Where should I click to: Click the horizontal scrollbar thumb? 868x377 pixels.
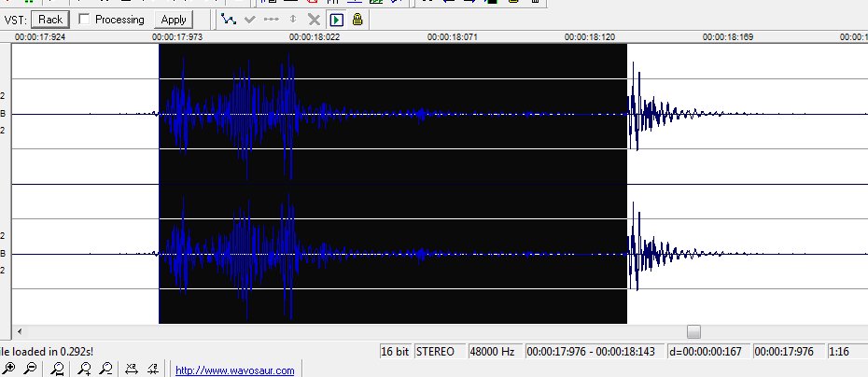[693, 331]
